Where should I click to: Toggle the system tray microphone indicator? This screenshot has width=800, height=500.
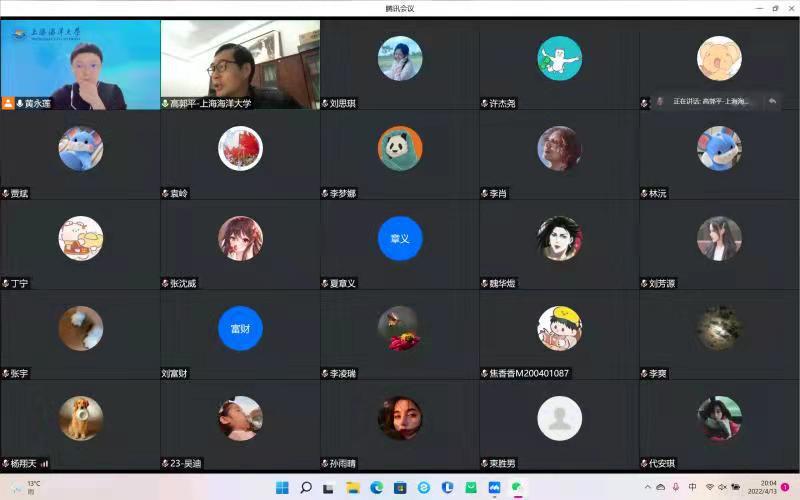click(x=676, y=487)
